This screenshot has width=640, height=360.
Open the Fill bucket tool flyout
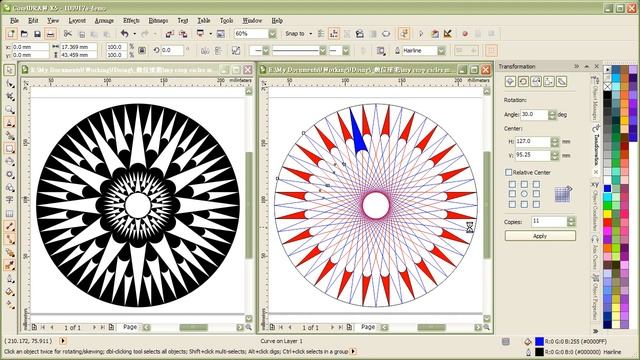click(10, 292)
